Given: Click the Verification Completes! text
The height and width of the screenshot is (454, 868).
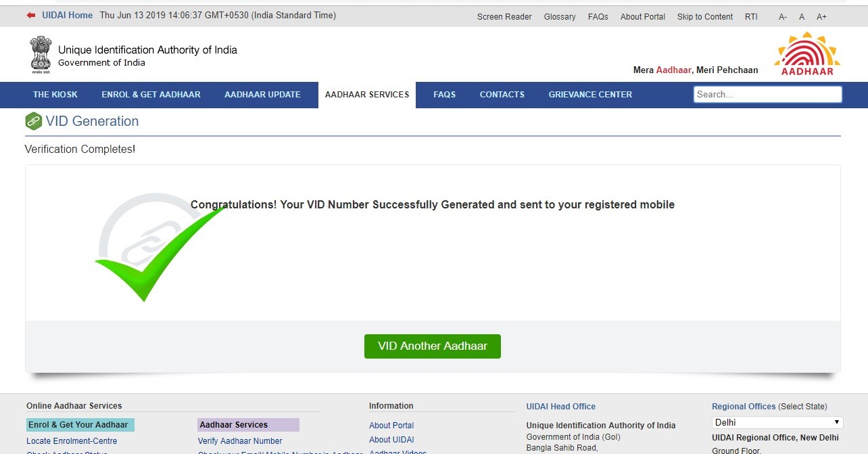Looking at the screenshot, I should click(x=80, y=149).
